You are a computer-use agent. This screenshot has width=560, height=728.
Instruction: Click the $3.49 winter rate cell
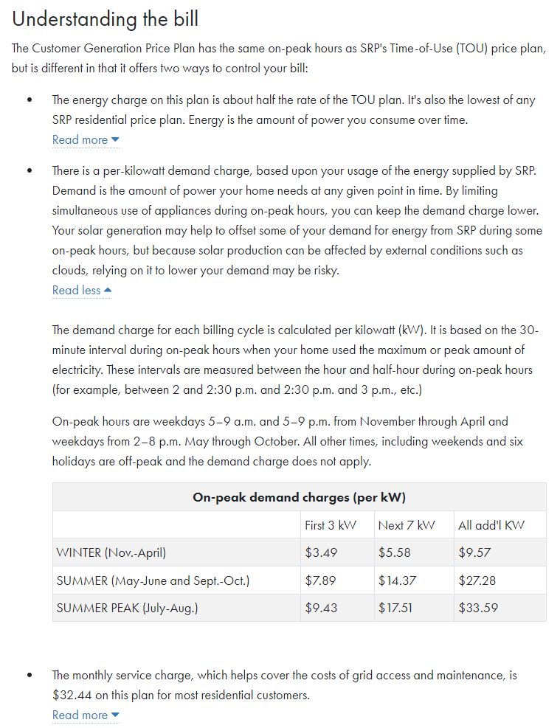[x=320, y=552]
